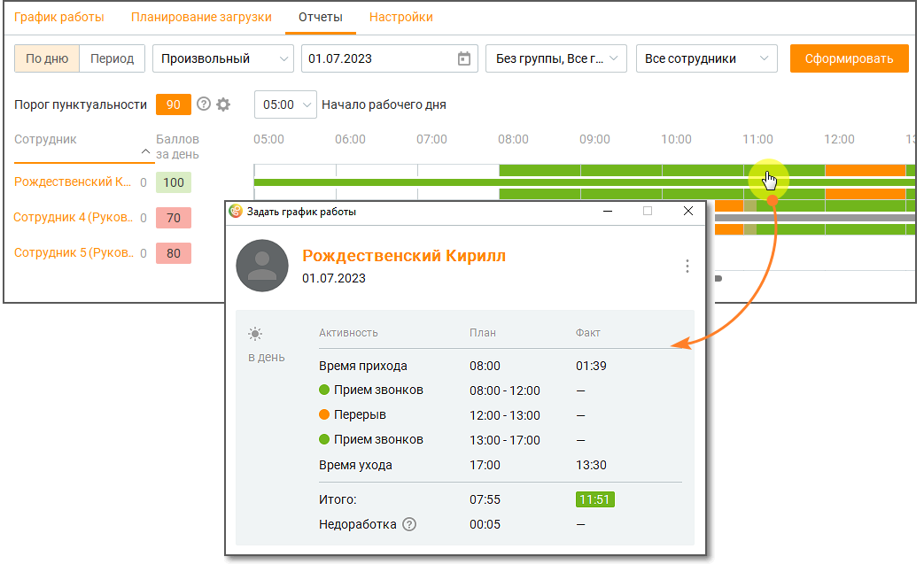Click the 'Сформировать' button

[x=850, y=58]
